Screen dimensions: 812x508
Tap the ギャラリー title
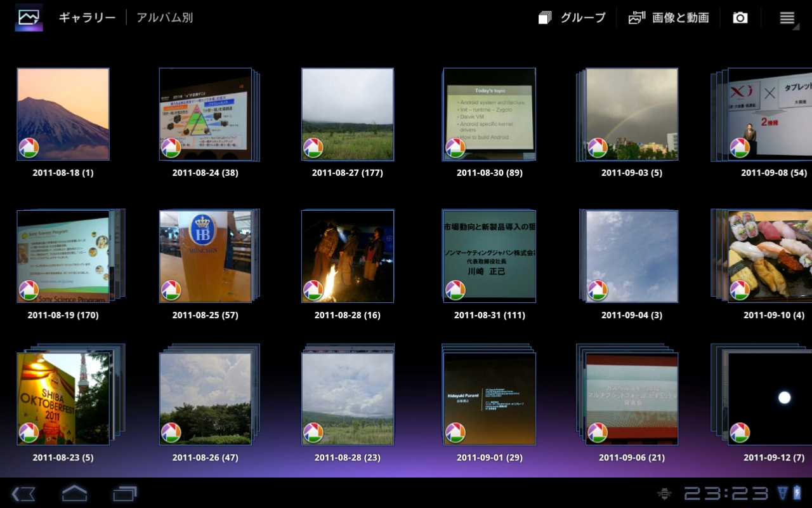pyautogui.click(x=87, y=18)
